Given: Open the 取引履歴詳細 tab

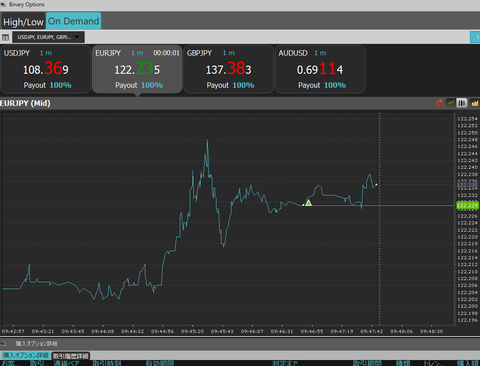Looking at the screenshot, I should click(70, 356).
